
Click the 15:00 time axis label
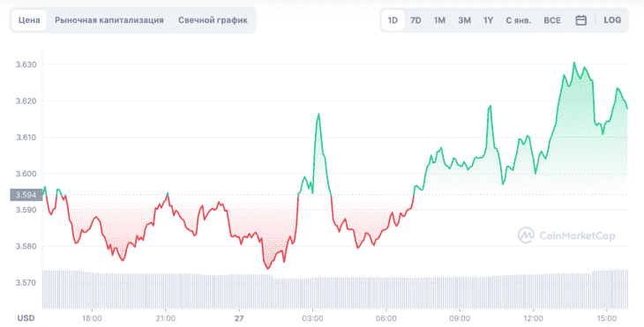(607, 318)
